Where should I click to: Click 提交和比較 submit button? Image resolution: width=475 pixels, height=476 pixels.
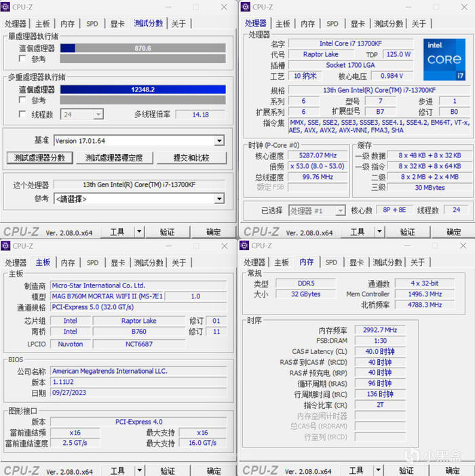[191, 157]
